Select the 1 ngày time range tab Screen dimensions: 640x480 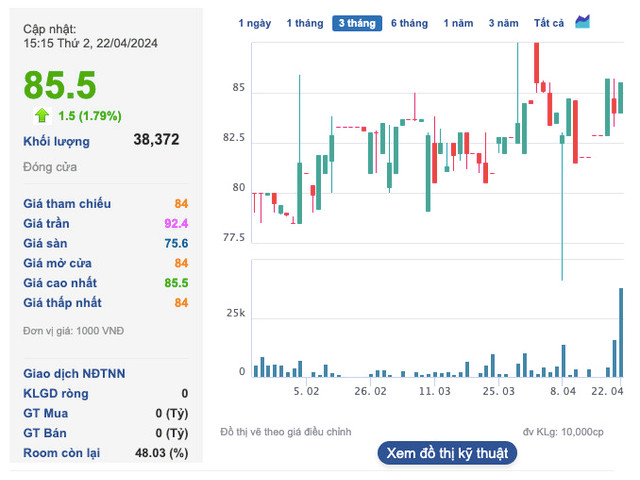click(x=254, y=23)
